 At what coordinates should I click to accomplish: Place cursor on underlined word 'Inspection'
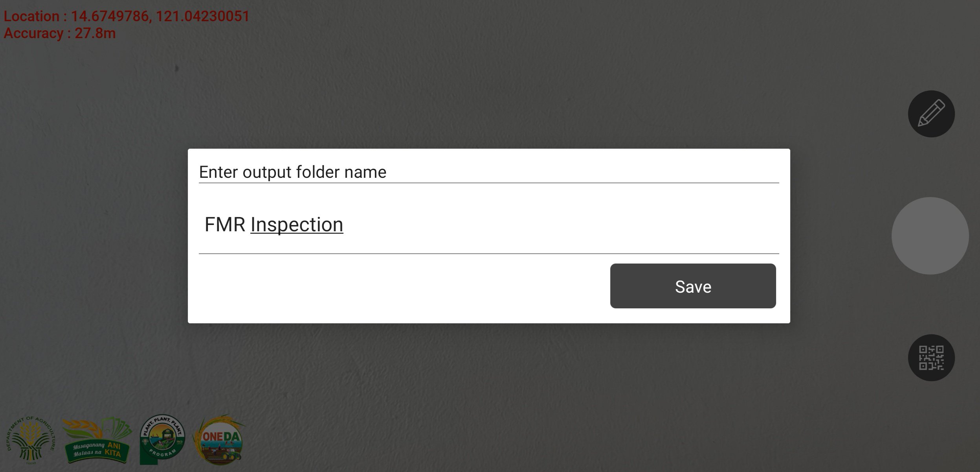tap(297, 225)
